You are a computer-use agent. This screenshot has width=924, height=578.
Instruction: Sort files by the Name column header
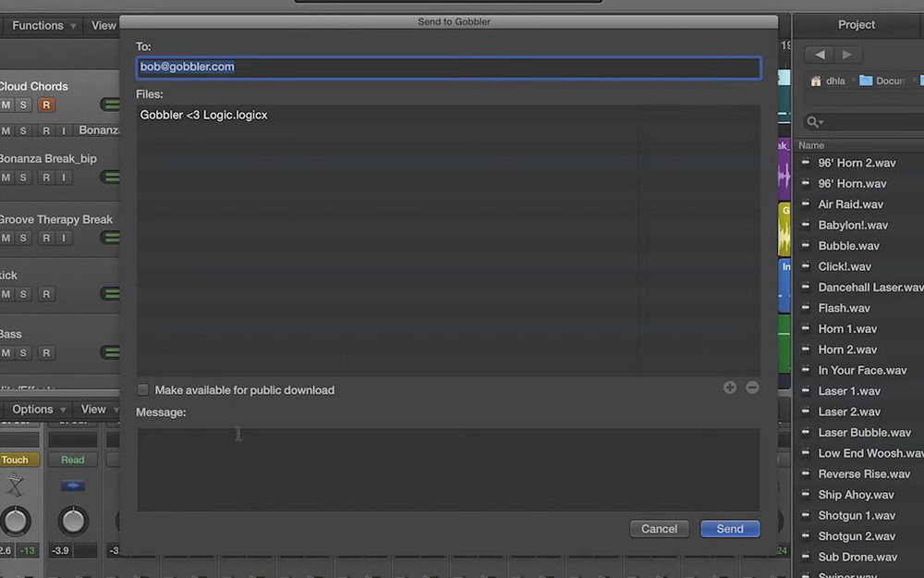point(811,145)
